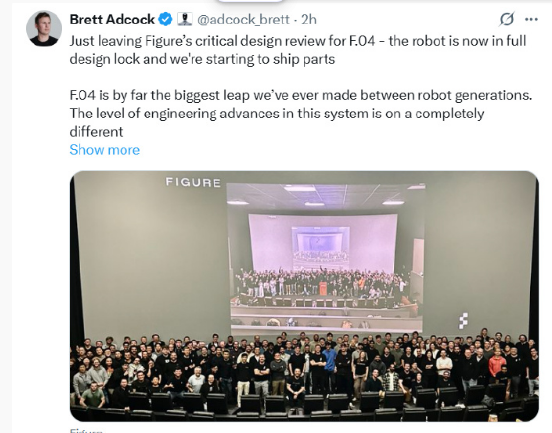Click the FIGURE wordmark in the photo
The width and height of the screenshot is (552, 433).
[193, 182]
